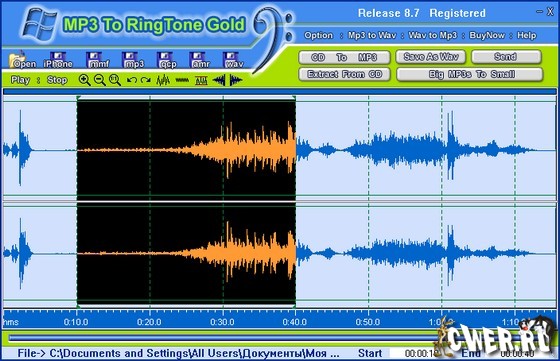Click the Play control
560x361 pixels.
tap(20, 80)
